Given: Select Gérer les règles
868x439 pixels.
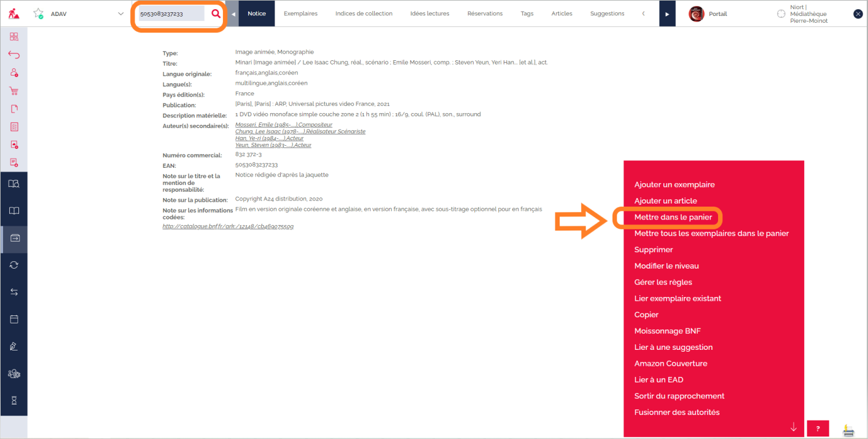Looking at the screenshot, I should tap(663, 282).
